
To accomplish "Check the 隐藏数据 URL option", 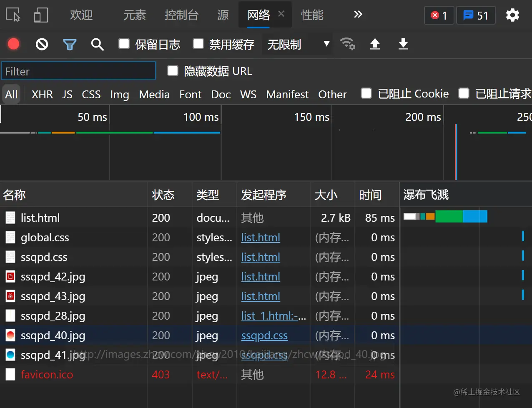I will (173, 71).
